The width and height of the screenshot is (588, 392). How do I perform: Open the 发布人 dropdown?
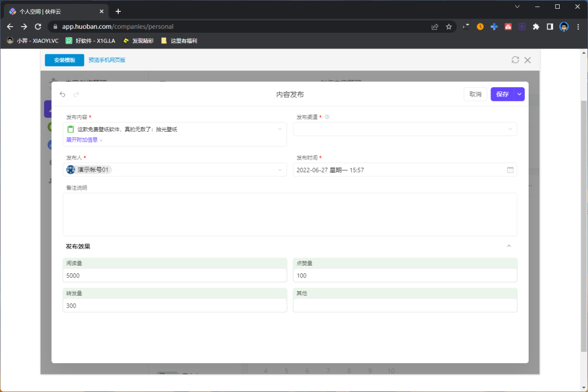pos(280,169)
